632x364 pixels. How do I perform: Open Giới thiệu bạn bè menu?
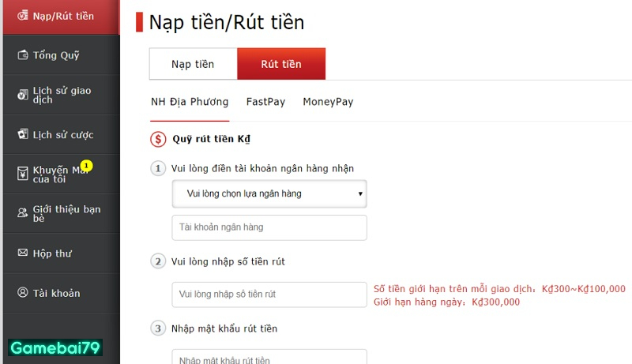click(x=62, y=213)
